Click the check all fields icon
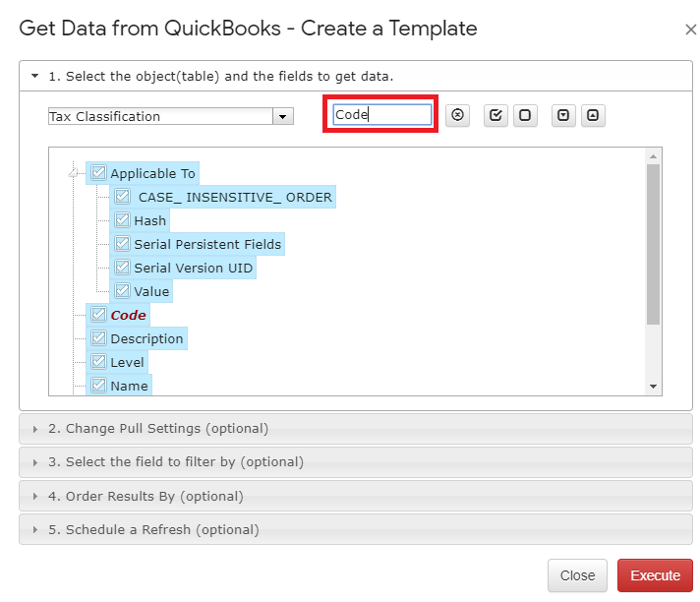 [x=496, y=116]
